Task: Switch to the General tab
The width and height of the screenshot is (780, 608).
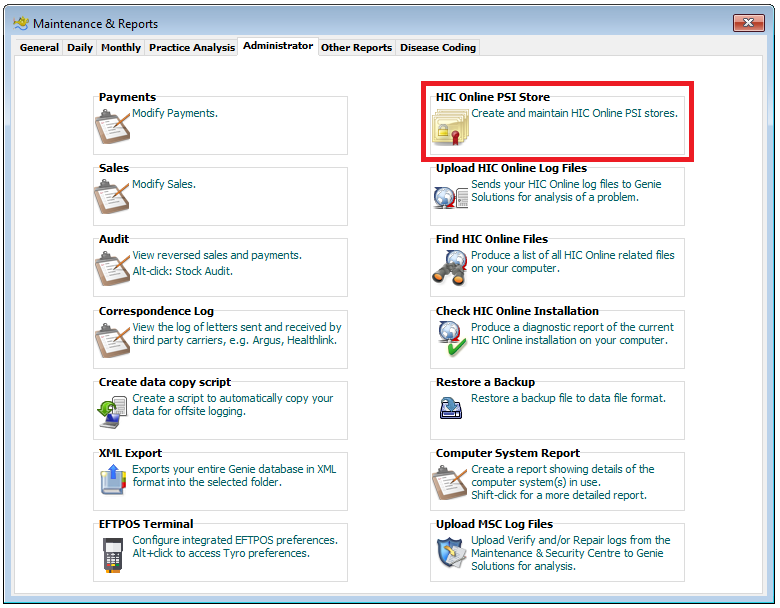Action: tap(39, 48)
